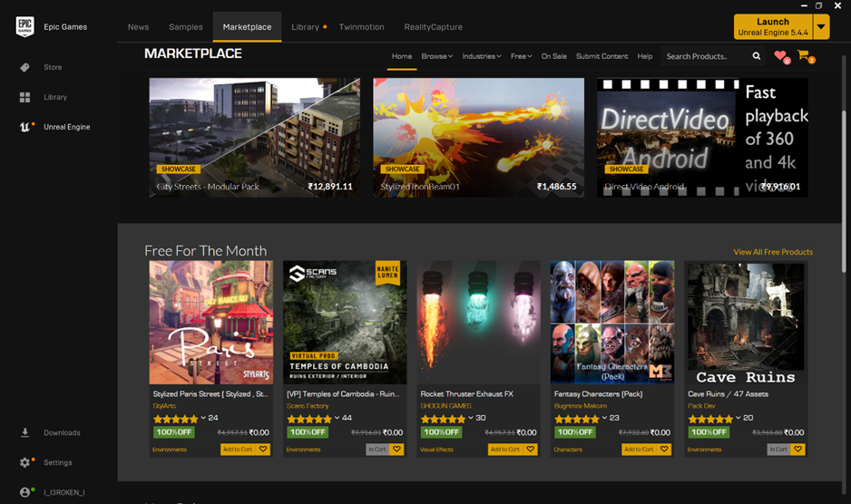Expand rating chevron for Cave Ruins

739,418
